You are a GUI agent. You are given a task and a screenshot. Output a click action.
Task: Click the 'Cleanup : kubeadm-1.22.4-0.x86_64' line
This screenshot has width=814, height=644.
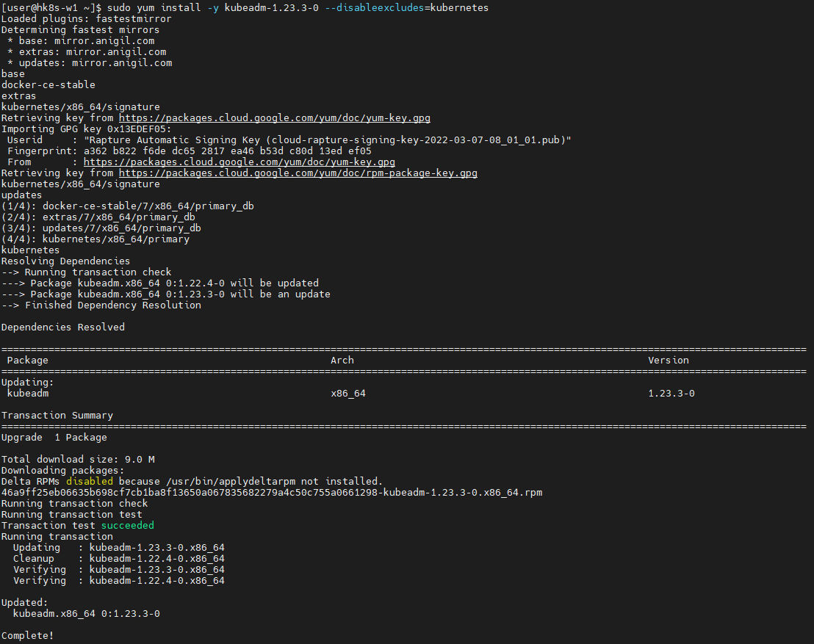pos(119,558)
